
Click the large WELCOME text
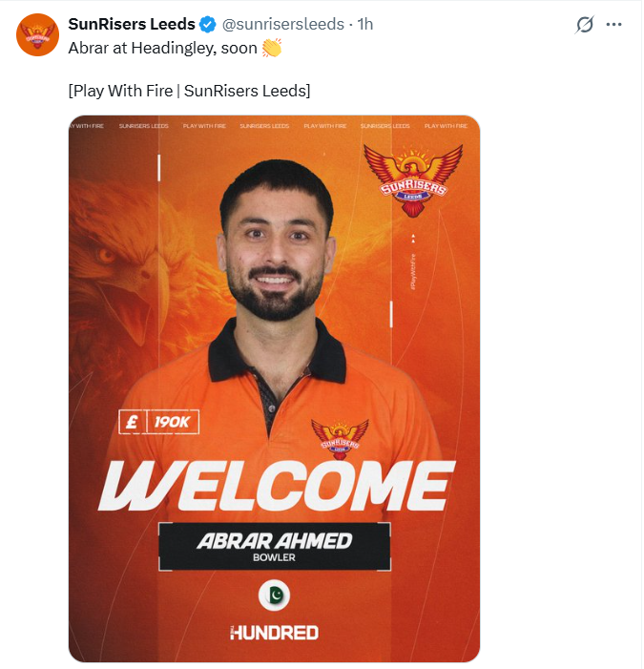[x=274, y=485]
